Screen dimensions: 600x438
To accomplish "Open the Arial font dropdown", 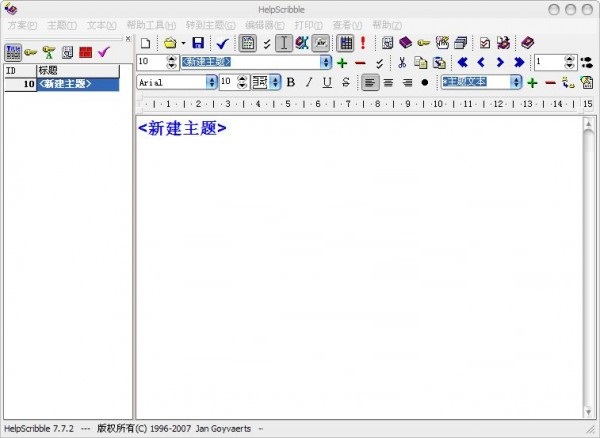I will click(x=211, y=82).
